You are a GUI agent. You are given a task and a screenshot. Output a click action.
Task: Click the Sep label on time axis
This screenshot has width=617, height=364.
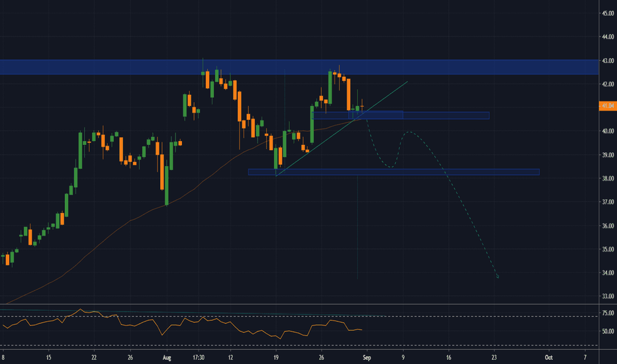pyautogui.click(x=367, y=357)
